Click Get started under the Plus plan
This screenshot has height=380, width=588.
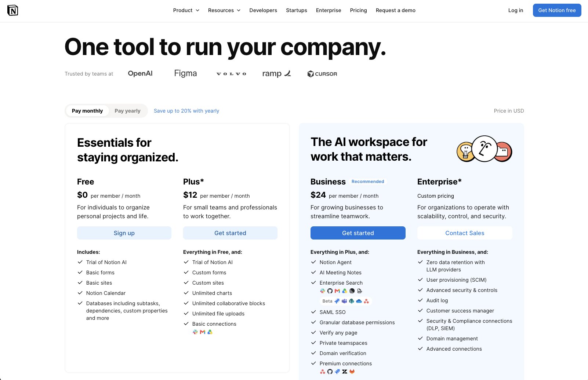[x=230, y=233]
